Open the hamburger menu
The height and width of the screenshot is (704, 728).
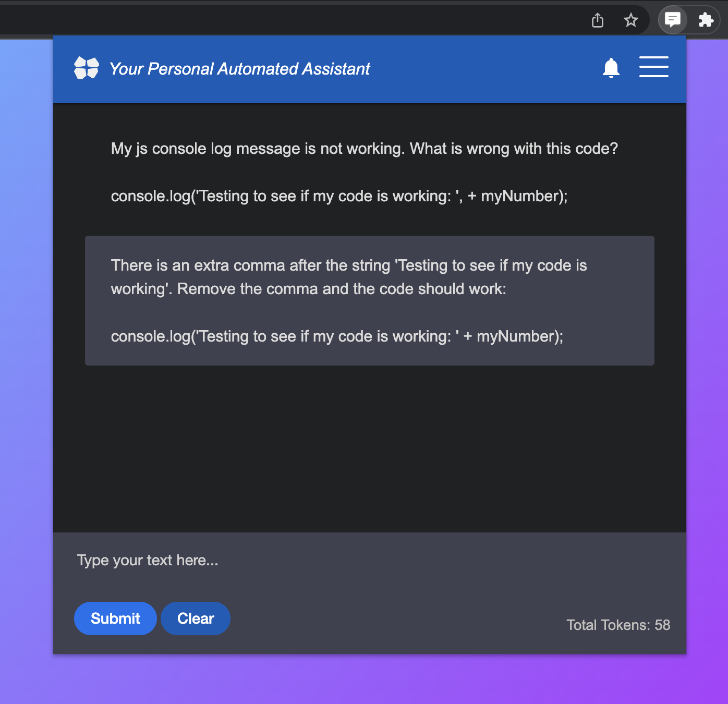click(x=654, y=67)
